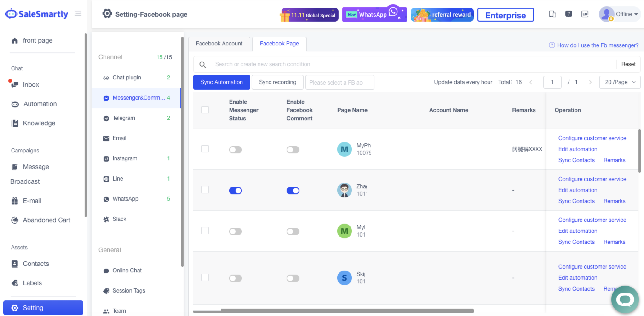The height and width of the screenshot is (316, 644).
Task: Select the WhatsApp channel menu item
Action: pos(126,199)
